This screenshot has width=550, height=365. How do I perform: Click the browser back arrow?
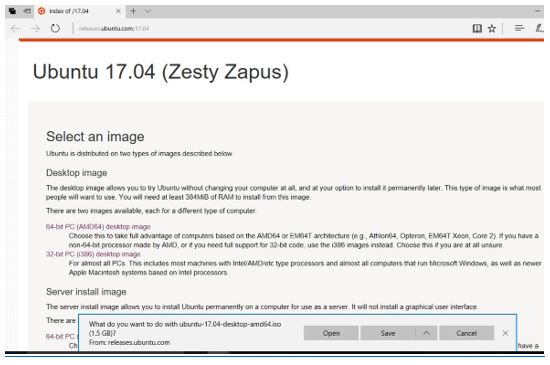[x=15, y=28]
